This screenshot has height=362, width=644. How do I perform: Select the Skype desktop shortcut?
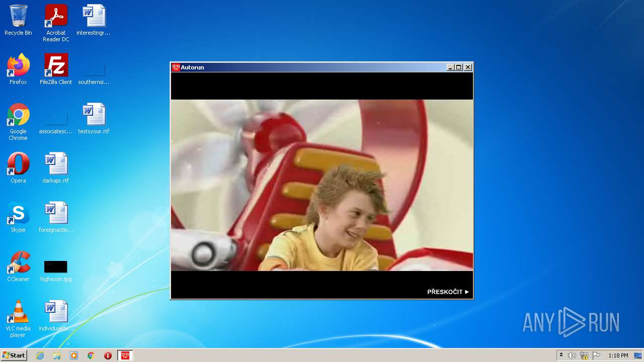(18, 218)
